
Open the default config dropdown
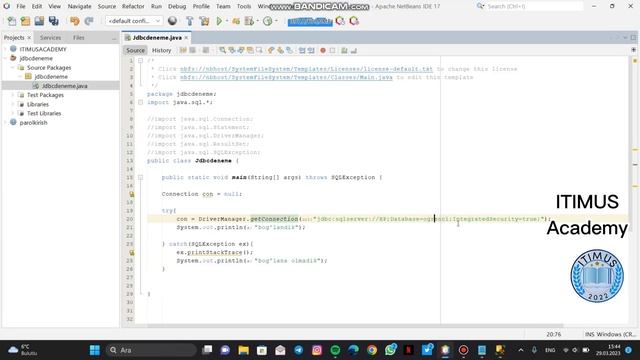point(134,21)
